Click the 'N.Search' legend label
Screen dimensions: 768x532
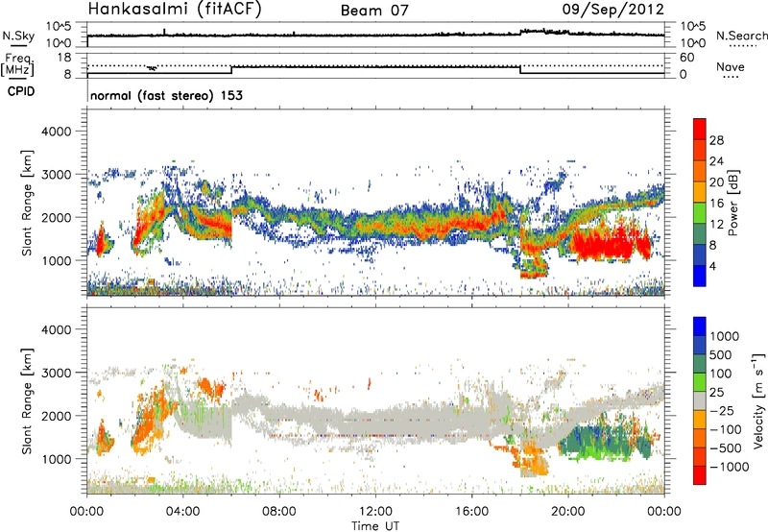point(741,36)
